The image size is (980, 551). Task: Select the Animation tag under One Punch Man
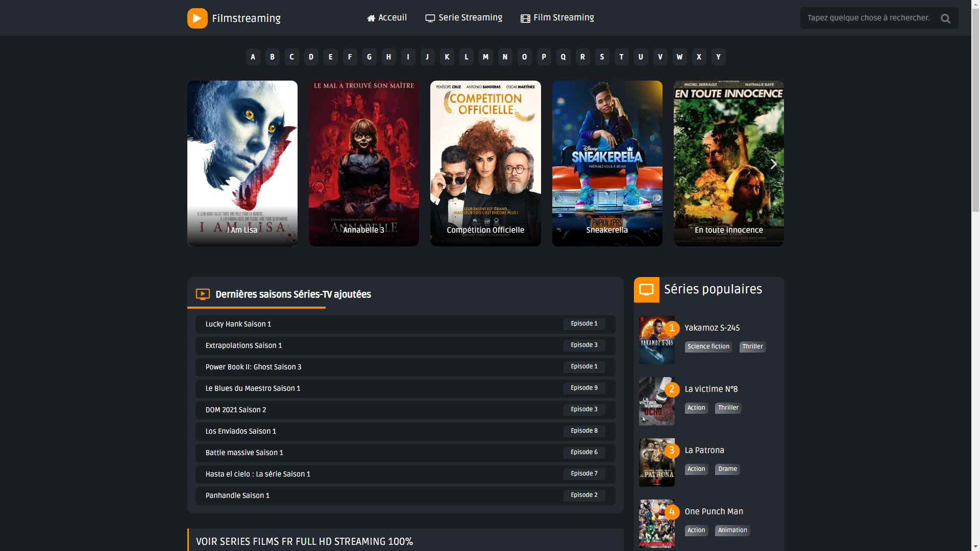732,531
